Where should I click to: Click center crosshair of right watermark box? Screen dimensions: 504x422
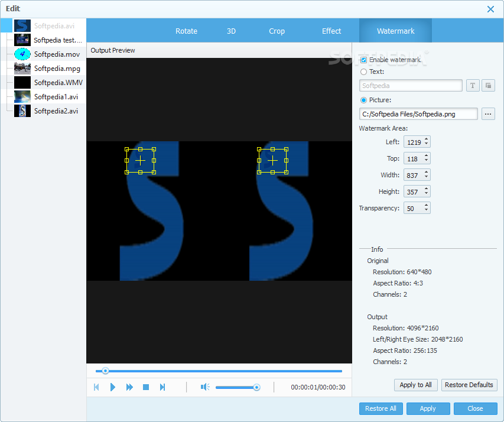tap(272, 161)
